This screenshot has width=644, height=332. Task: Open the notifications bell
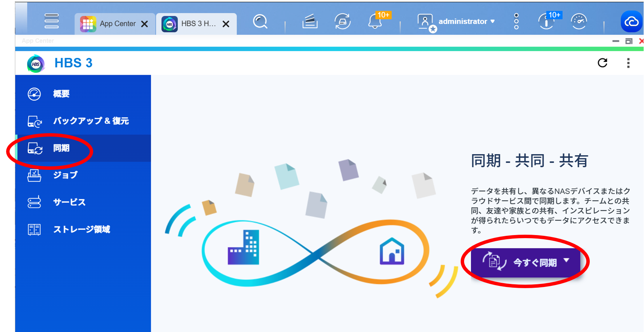[375, 21]
